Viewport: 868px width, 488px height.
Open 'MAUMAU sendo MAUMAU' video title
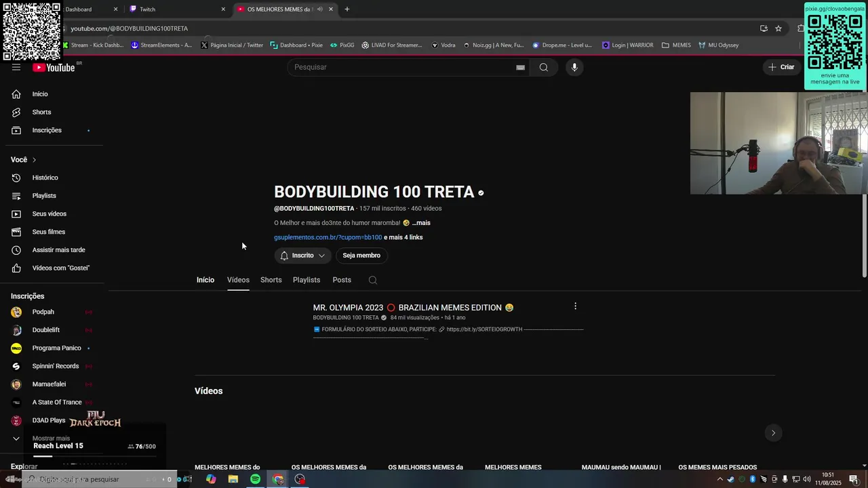click(x=621, y=467)
